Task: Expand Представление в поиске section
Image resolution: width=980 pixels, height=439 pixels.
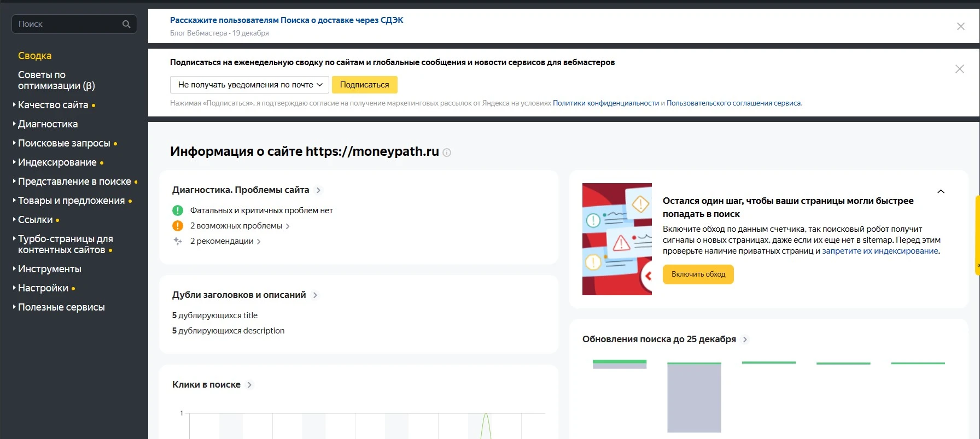Action: [74, 182]
